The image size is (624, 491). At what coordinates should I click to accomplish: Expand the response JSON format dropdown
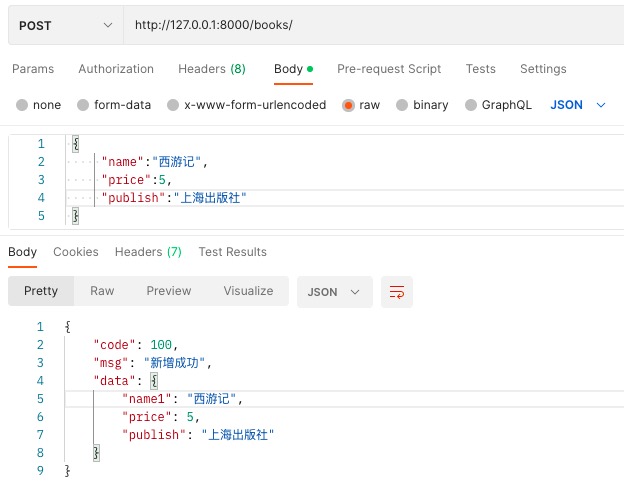334,292
